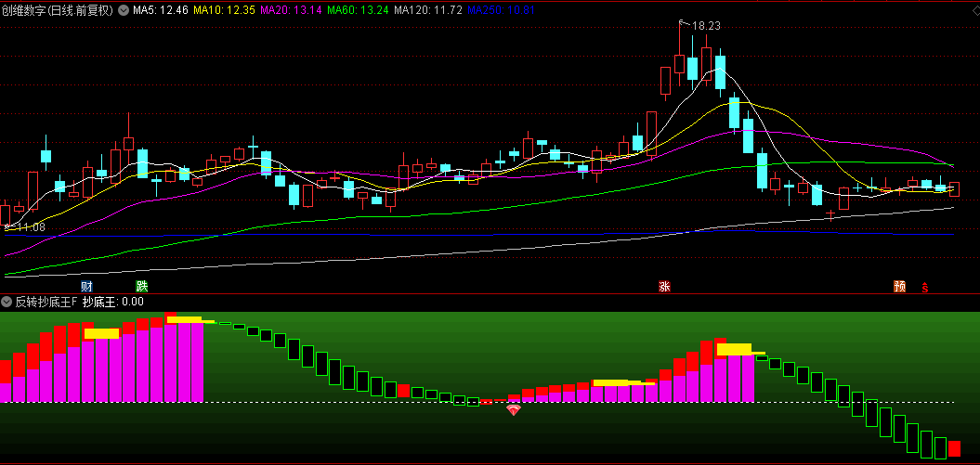The image size is (980, 465).
Task: Select the MA5: 12.46 label
Action: click(x=160, y=10)
